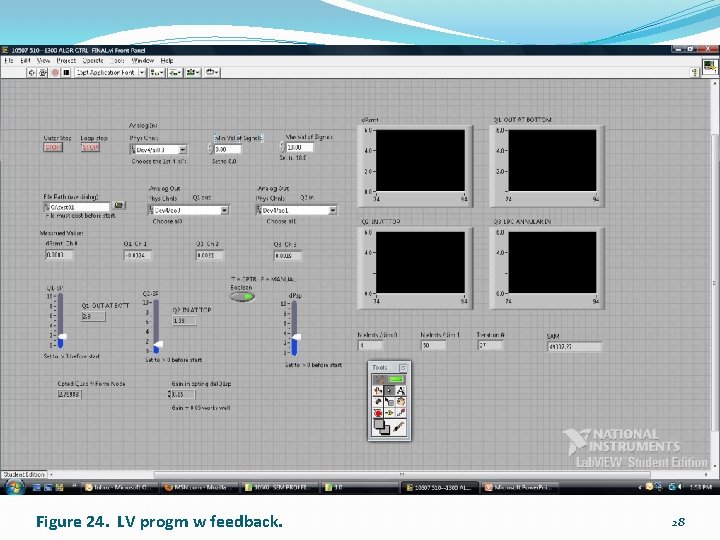Click the dPsp vertical slider

click(x=295, y=328)
